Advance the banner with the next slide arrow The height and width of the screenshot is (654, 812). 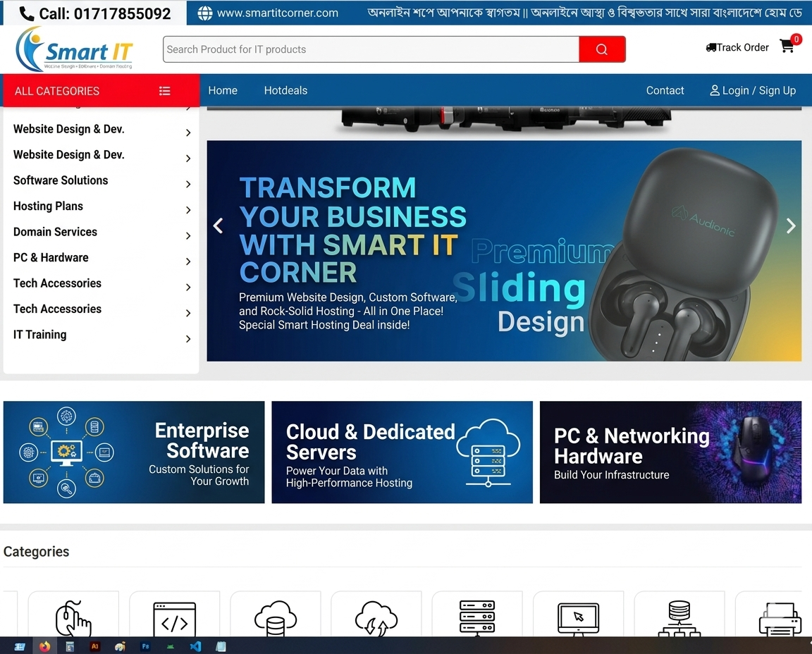pos(791,226)
